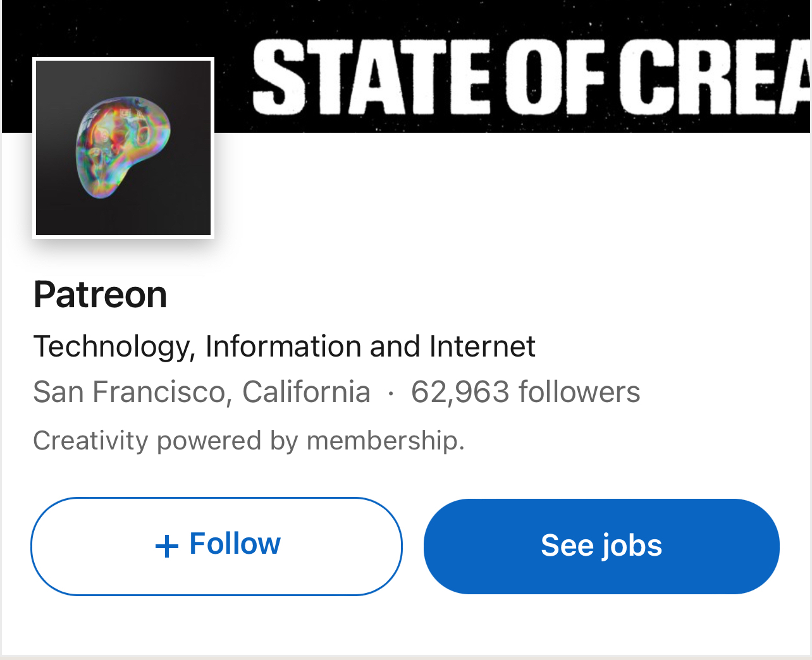Click the iridescent blob in Patreon logo

tap(123, 147)
